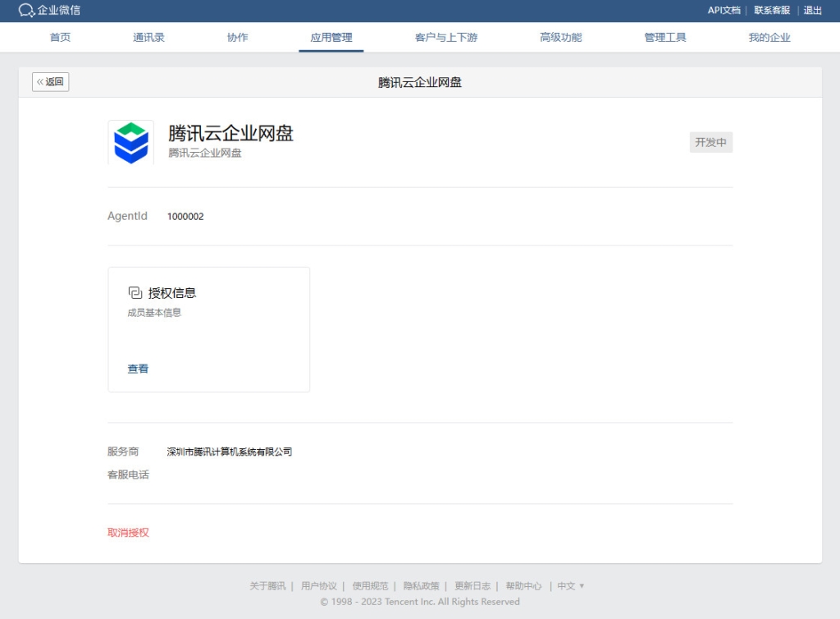This screenshot has height=619, width=840.
Task: Click the 成员基本信息 text in card
Action: point(154,313)
